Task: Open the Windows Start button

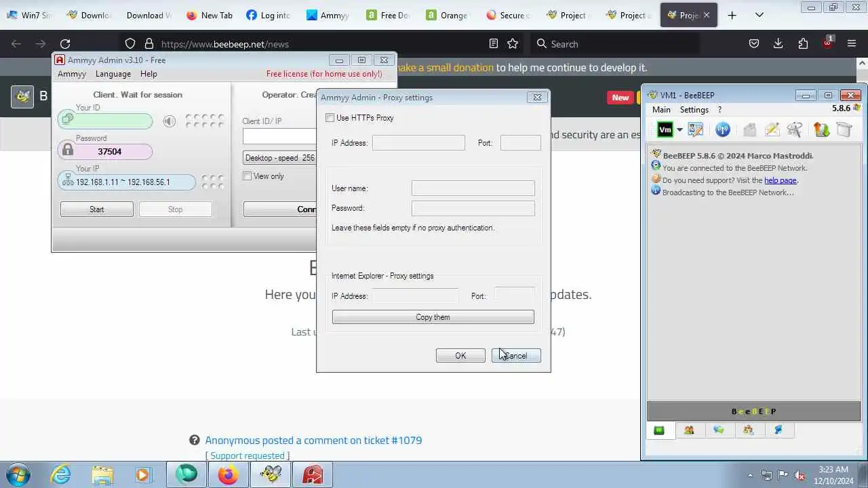Action: pos(18,474)
